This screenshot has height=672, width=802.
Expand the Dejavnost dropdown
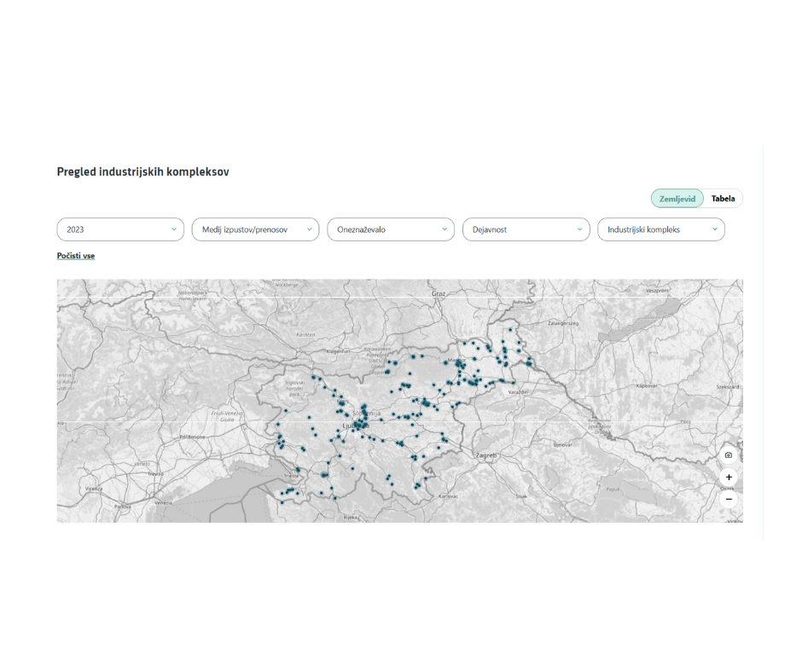[x=526, y=229]
